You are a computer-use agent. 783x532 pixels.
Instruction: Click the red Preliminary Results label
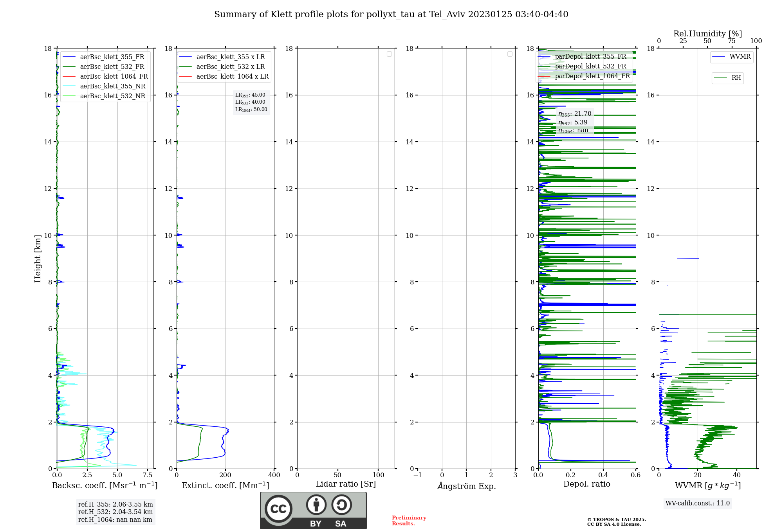[409, 521]
